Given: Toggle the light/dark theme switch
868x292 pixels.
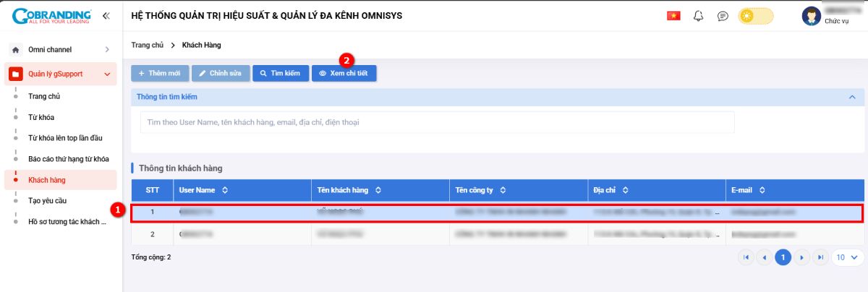Looking at the screenshot, I should [755, 16].
